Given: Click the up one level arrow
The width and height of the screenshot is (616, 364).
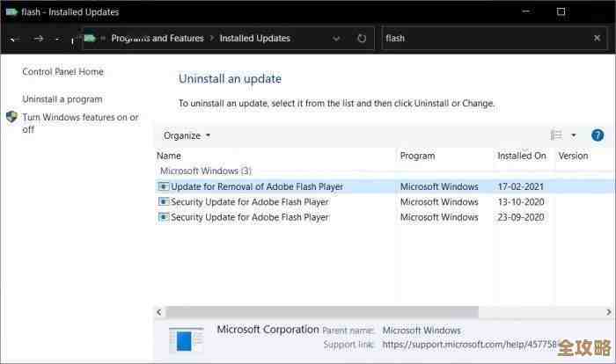Looking at the screenshot, I should coord(72,40).
